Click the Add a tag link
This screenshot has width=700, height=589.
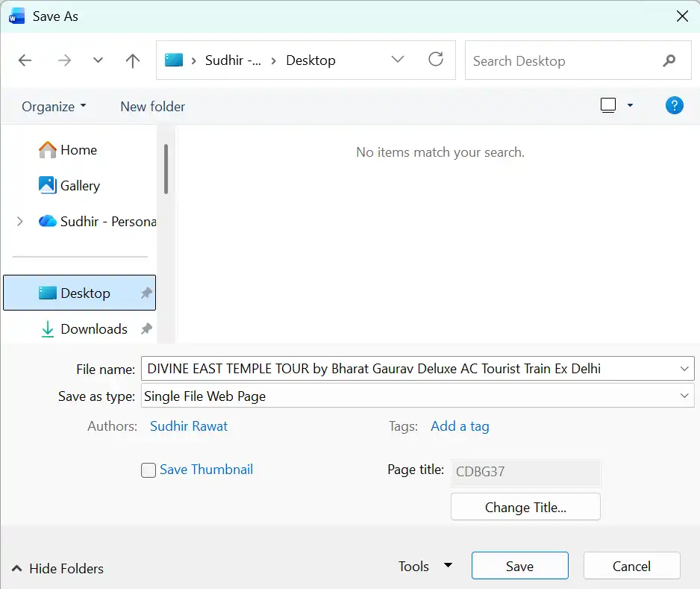tap(460, 426)
